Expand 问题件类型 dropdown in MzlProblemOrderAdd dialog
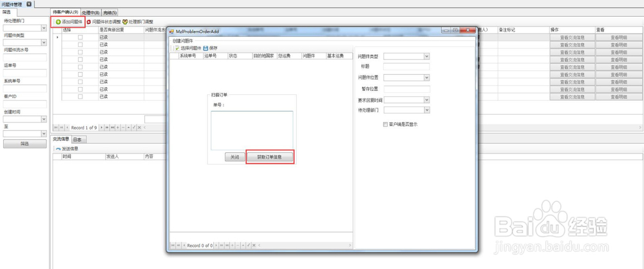 click(427, 56)
